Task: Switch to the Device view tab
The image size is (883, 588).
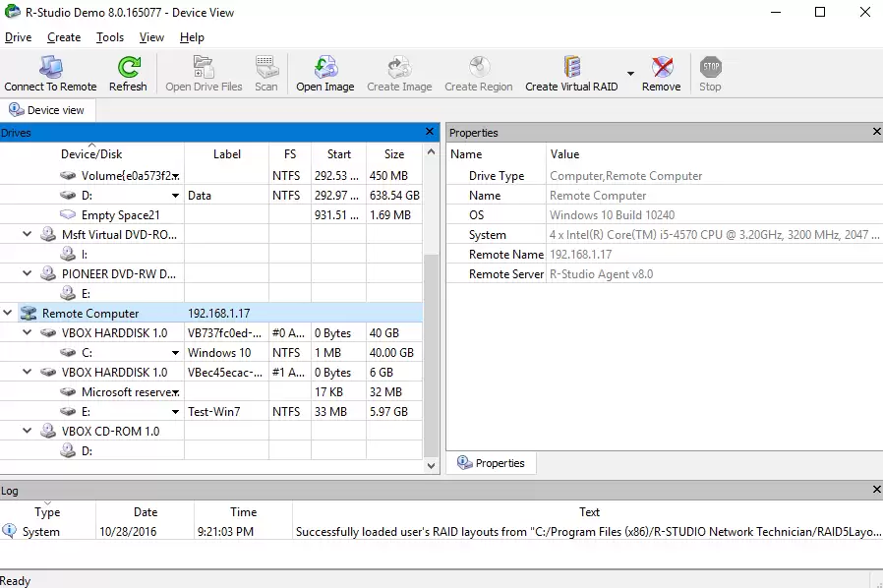Action: [x=47, y=110]
